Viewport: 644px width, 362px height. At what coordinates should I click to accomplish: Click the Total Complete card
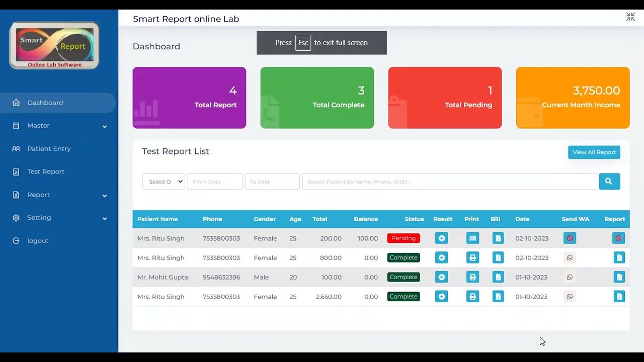pos(317,98)
